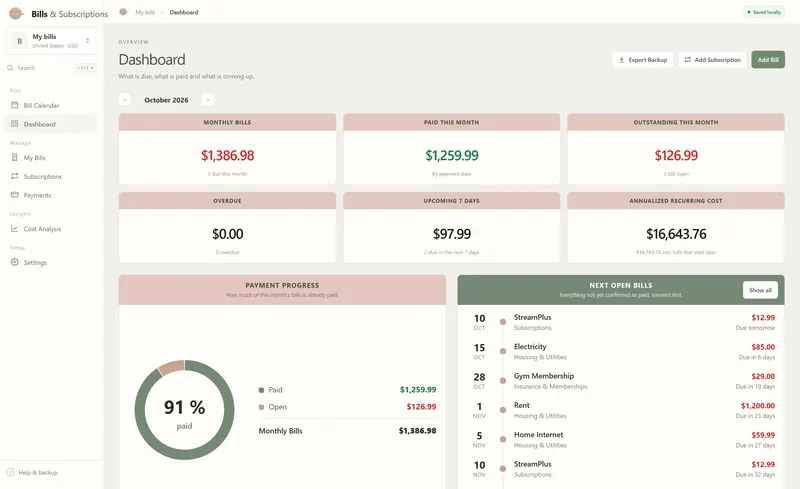
Task: Open Cost Analysis in the sidebar
Action: coord(52,229)
